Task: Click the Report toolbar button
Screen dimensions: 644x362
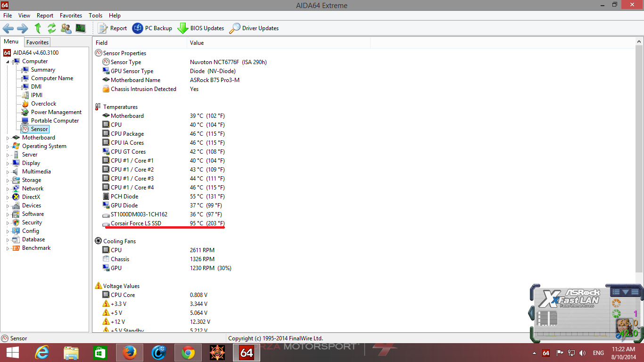Action: click(113, 28)
